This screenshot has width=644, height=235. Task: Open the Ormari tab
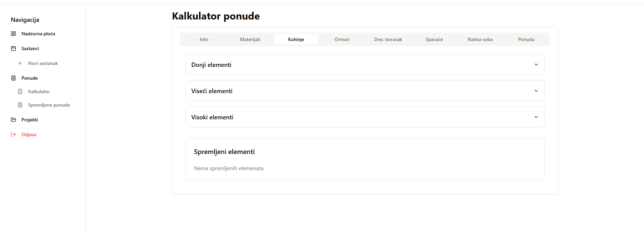pos(342,39)
